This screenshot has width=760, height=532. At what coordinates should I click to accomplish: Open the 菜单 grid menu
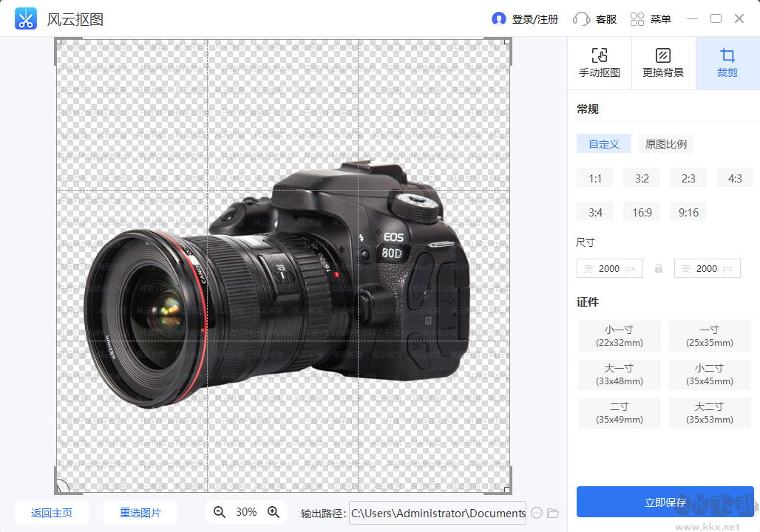[x=637, y=19]
